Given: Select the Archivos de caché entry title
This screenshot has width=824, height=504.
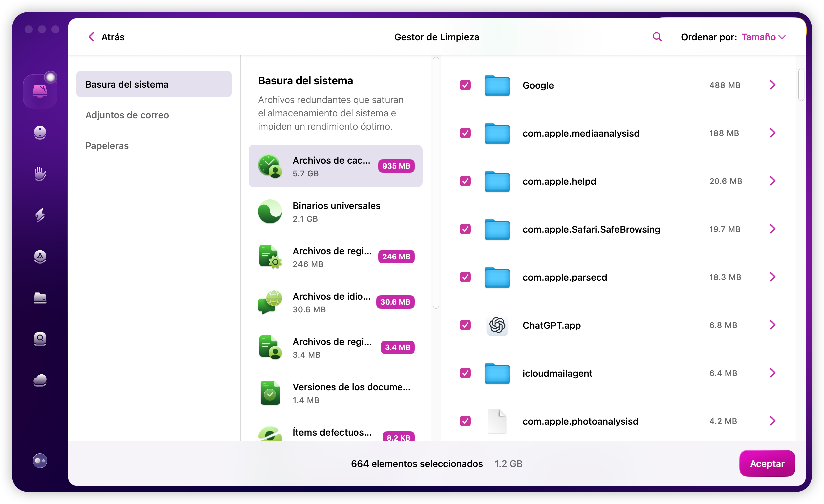Looking at the screenshot, I should [x=331, y=160].
